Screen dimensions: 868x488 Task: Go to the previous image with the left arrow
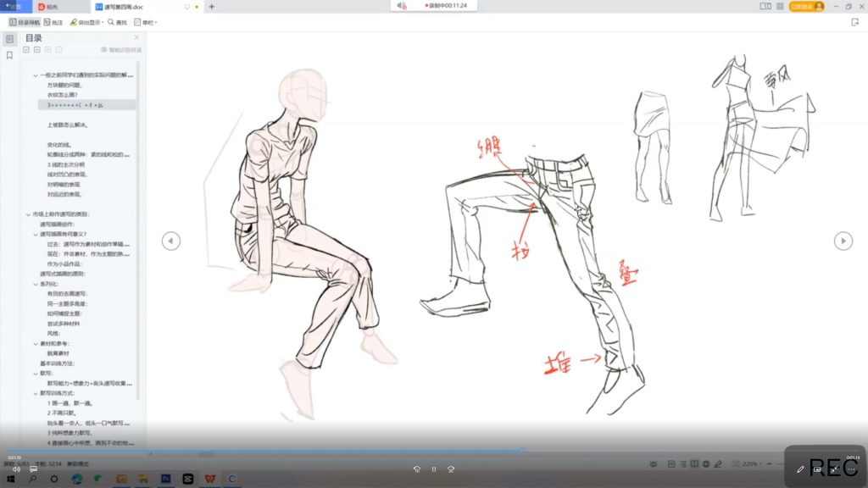[171, 241]
